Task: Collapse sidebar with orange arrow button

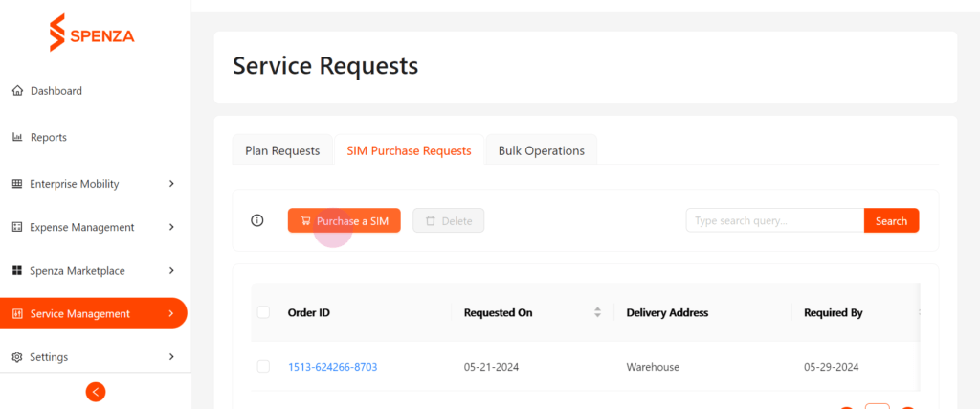Action: coord(96,392)
